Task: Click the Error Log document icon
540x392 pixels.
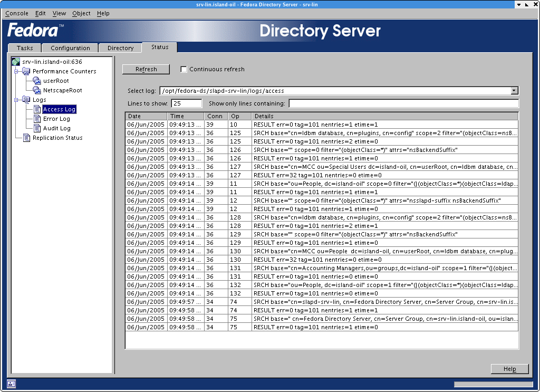Action: [37, 119]
